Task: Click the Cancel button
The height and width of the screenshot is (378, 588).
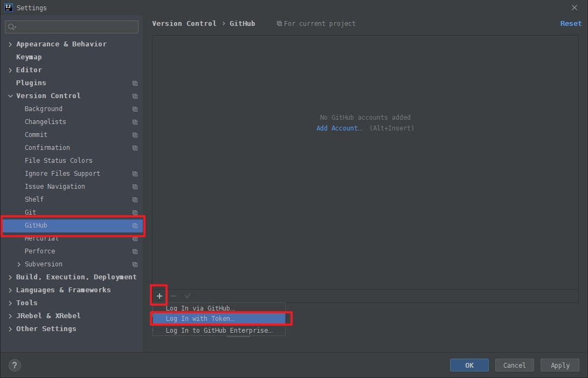Action: click(x=514, y=365)
